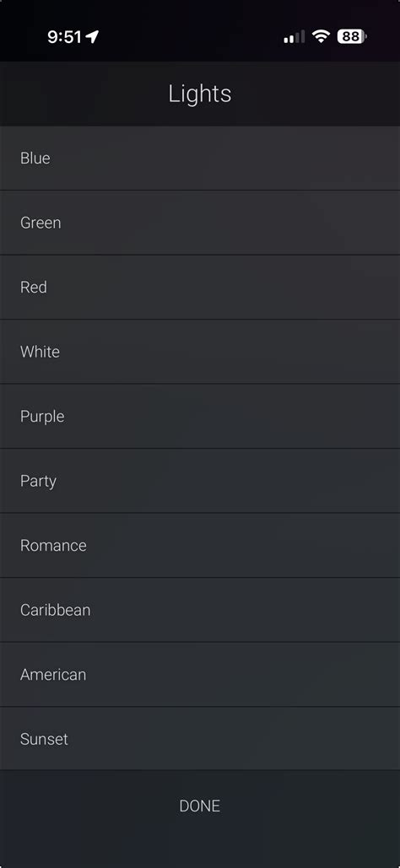Tap the empty area right of Sunset row
The width and height of the screenshot is (400, 868).
(233, 739)
